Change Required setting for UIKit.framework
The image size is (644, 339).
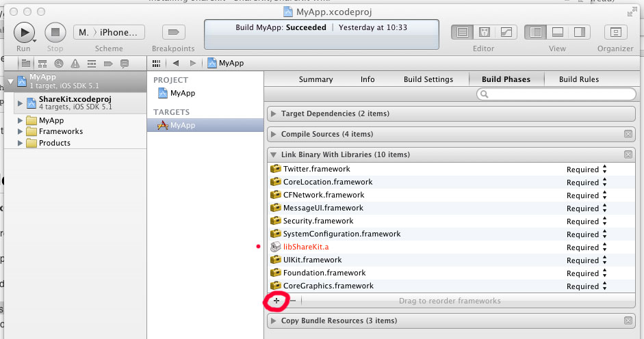pos(587,260)
